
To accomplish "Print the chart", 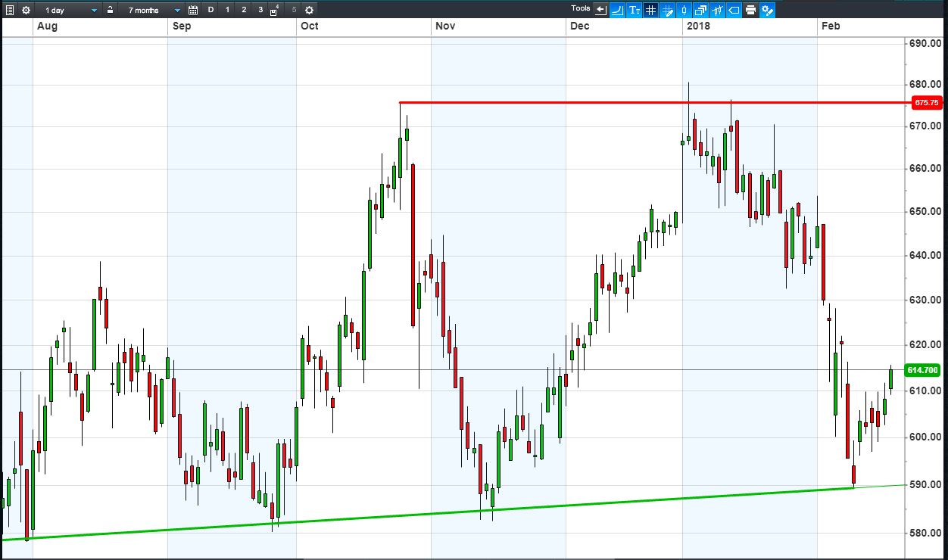I will click(x=750, y=10).
